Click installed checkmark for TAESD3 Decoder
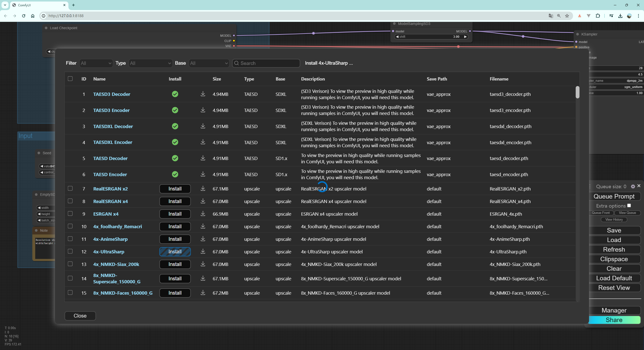Viewport: 644px width, 350px height. point(175,94)
